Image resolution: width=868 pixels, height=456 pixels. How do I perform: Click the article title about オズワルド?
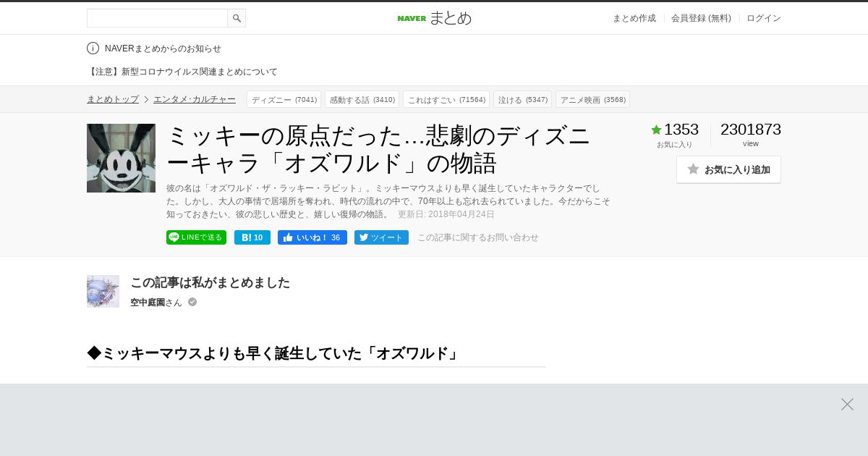[x=379, y=149]
